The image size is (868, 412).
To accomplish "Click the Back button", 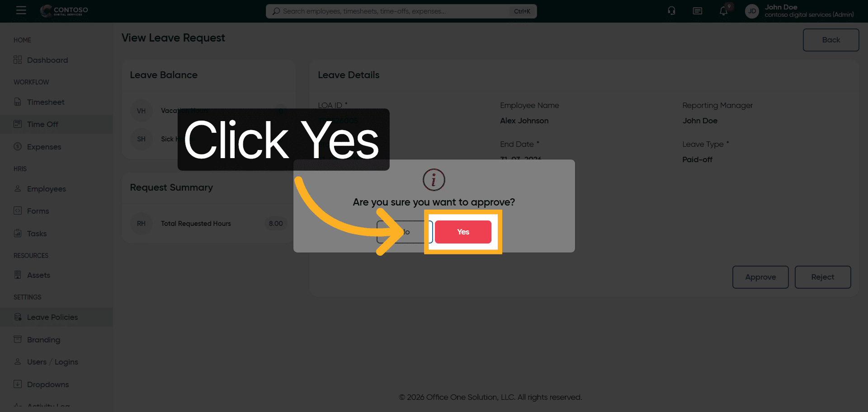I will (x=831, y=40).
